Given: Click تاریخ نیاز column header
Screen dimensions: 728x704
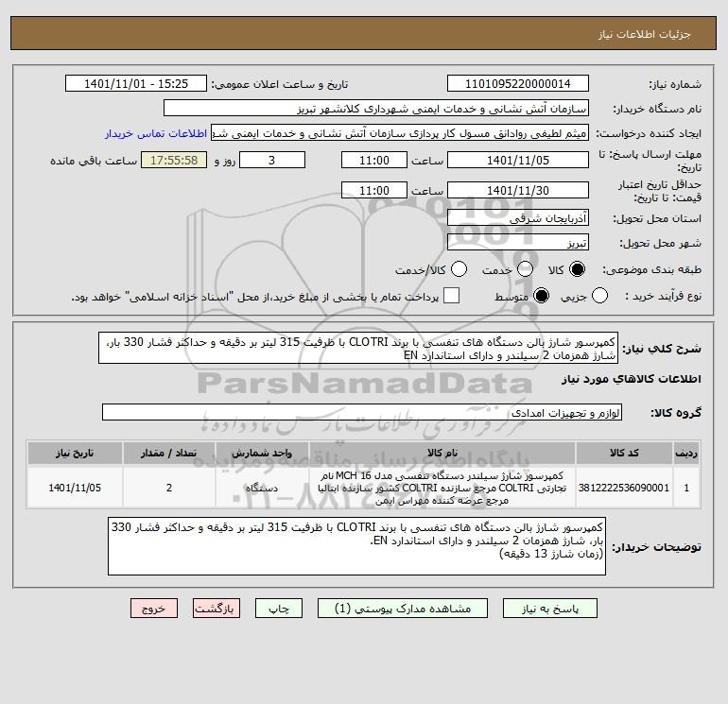Looking at the screenshot, I should 75,453.
